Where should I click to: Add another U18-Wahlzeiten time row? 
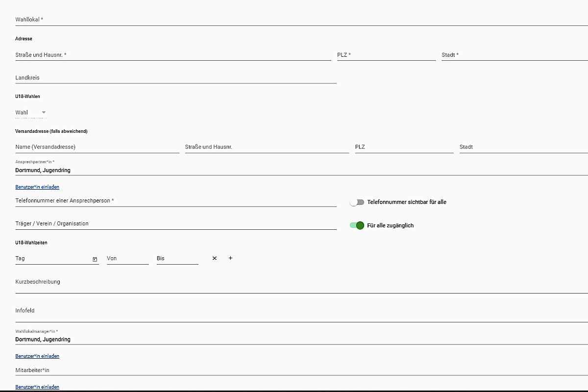pos(230,258)
